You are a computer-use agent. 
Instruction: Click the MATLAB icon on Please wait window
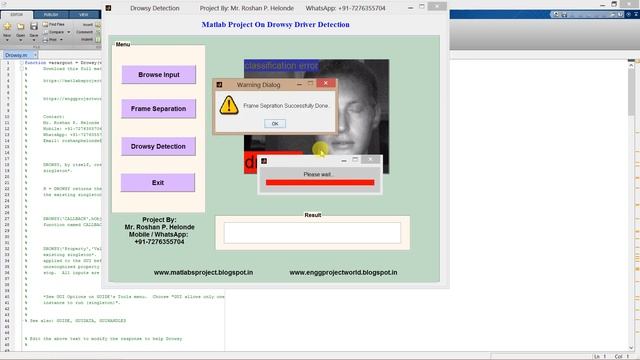pyautogui.click(x=264, y=161)
